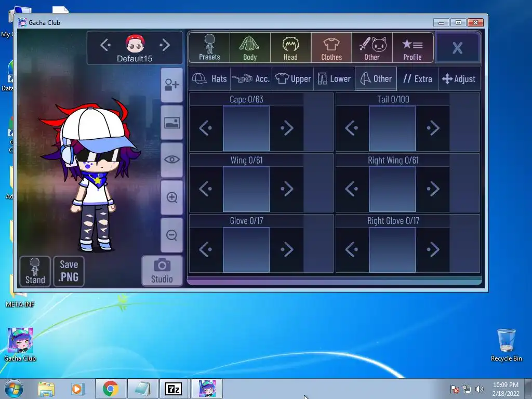Open Tail color panel beside preview
Image resolution: width=532 pixels, height=399 pixels.
coord(464,122)
